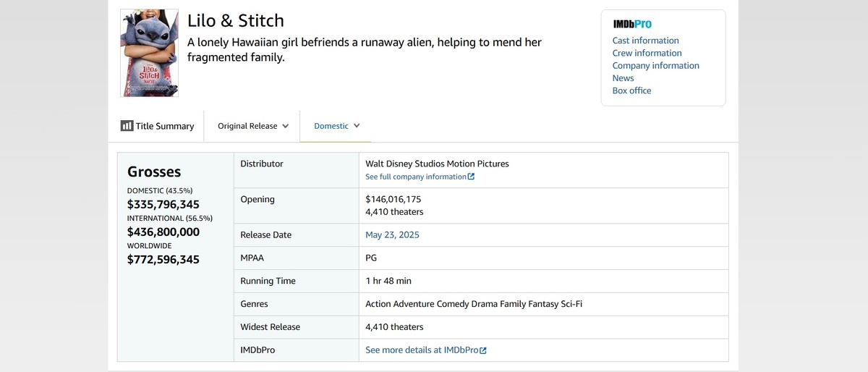Viewport: 868px width, 372px height.
Task: Click the INTERNATIONAL (56.5%) label
Action: click(170, 218)
